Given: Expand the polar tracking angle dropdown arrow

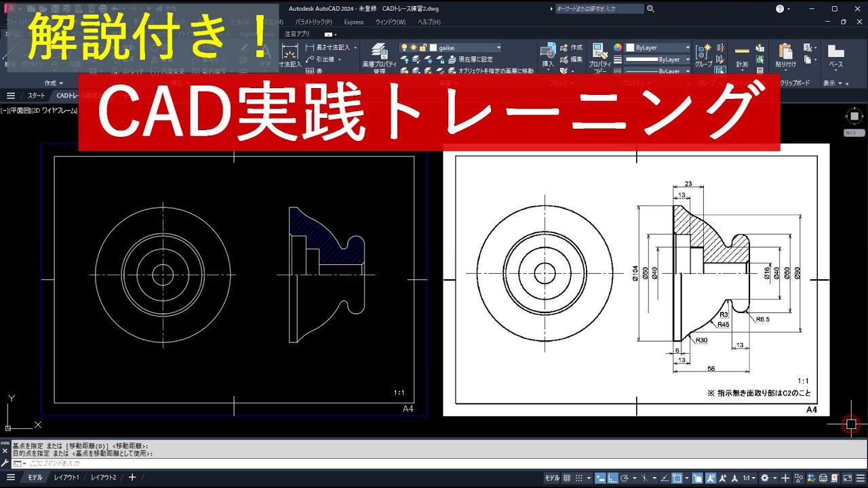Looking at the screenshot, I should [635, 478].
